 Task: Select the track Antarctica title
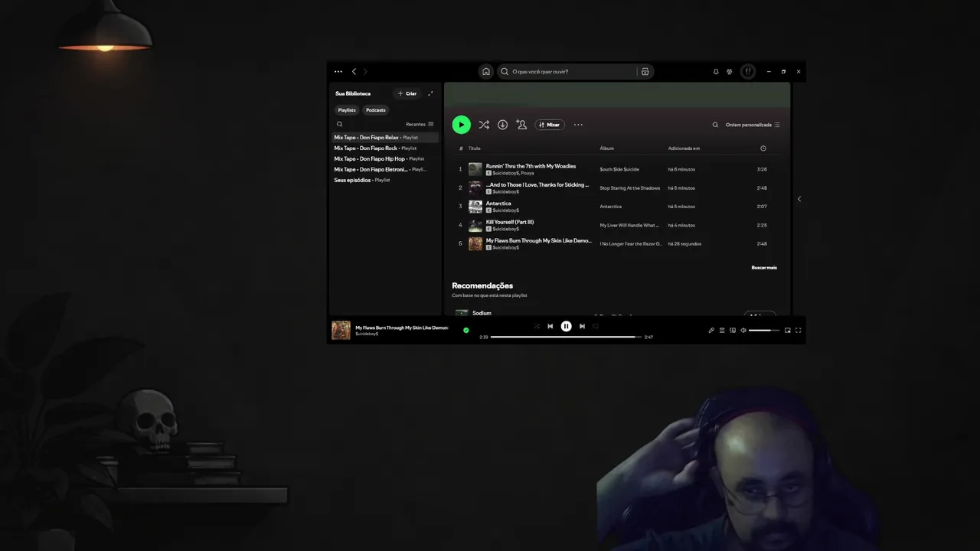[498, 204]
